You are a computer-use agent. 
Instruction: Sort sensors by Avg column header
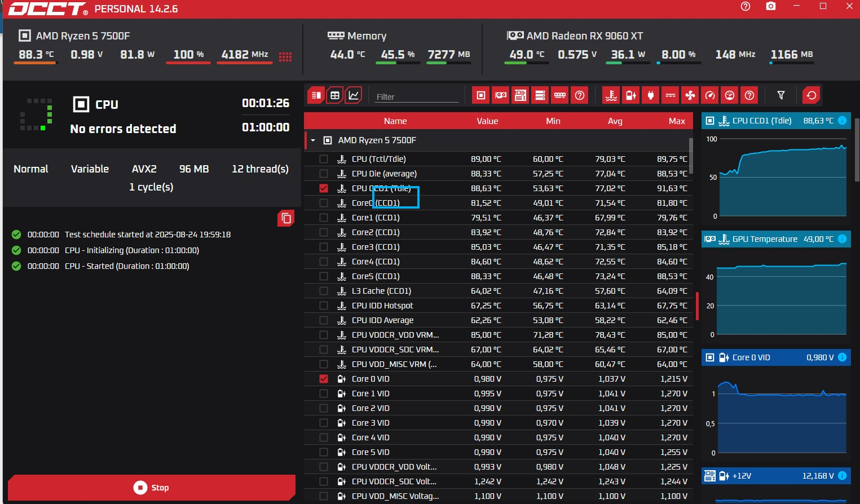(x=615, y=121)
